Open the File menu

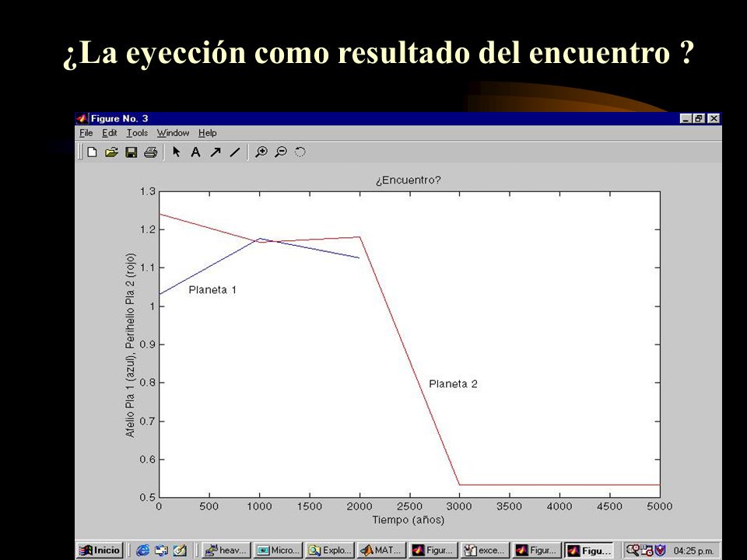point(86,133)
